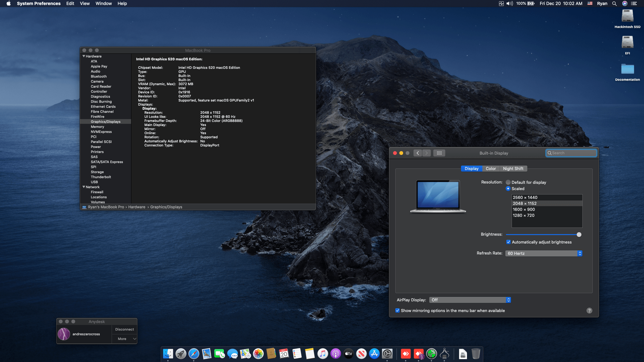Toggle Show mirroring options in menu bar
The height and width of the screenshot is (362, 644).
pos(397,310)
